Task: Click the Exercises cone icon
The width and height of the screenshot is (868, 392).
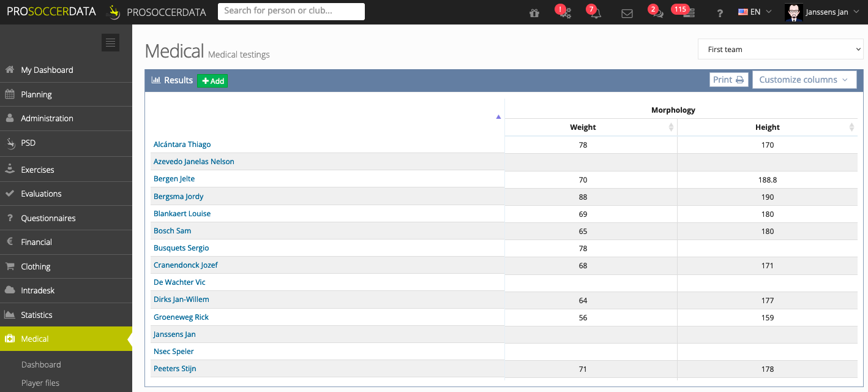Action: [x=10, y=169]
